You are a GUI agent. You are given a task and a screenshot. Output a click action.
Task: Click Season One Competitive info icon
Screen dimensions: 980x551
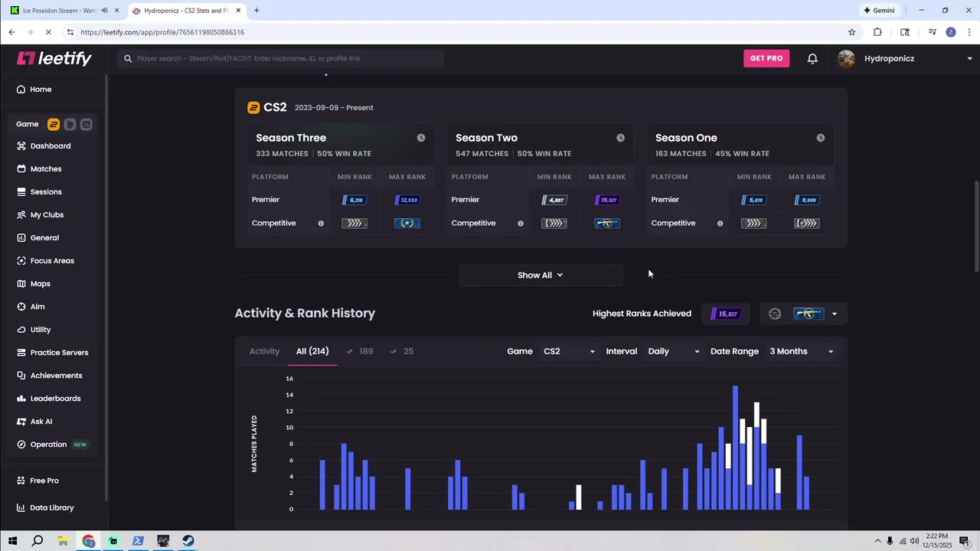720,223
